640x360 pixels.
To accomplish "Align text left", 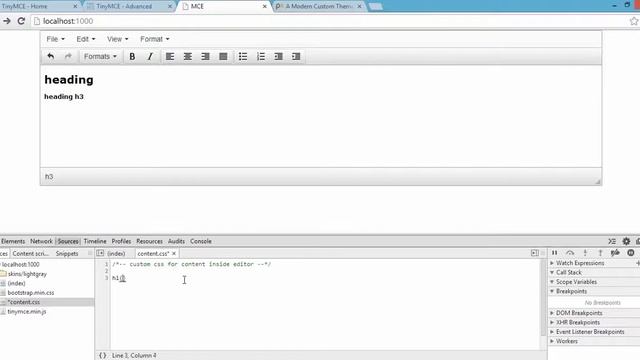I will coord(170,56).
